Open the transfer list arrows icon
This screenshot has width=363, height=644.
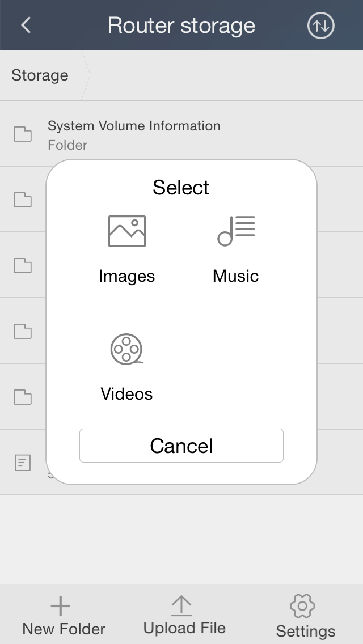(321, 26)
